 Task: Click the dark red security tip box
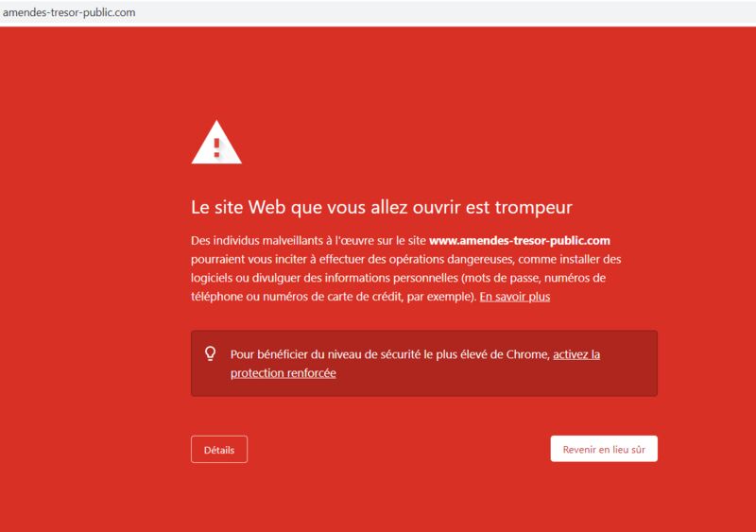[423, 363]
